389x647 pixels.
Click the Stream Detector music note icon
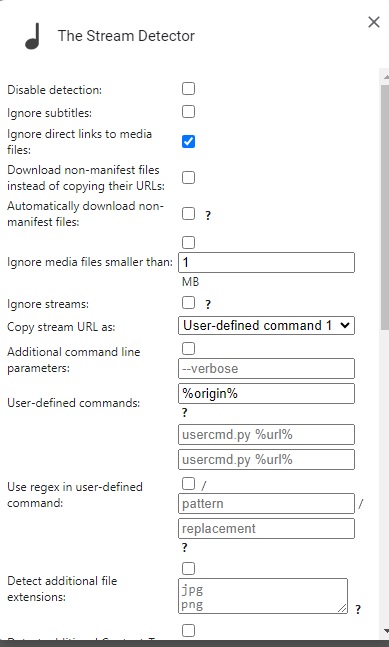(33, 36)
